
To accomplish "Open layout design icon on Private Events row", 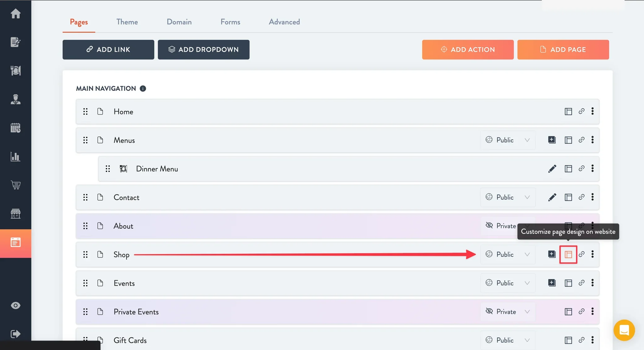I will click(x=568, y=312).
